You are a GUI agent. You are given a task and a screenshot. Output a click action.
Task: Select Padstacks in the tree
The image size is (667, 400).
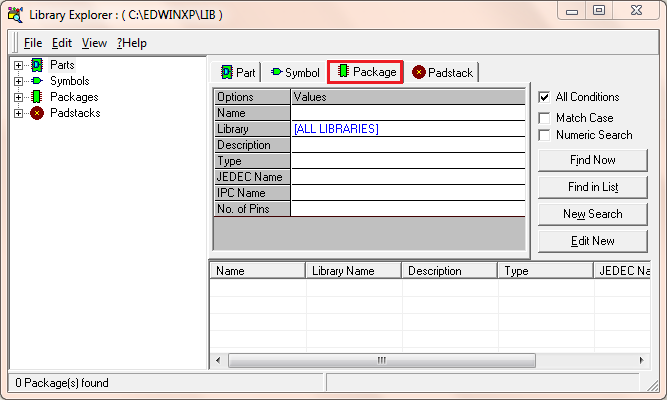[x=75, y=113]
